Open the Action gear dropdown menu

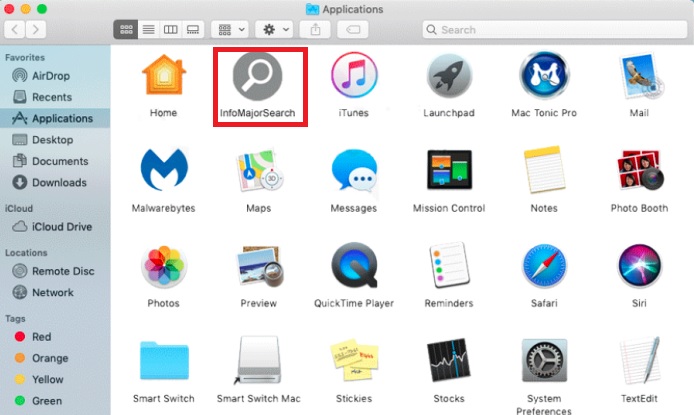pyautogui.click(x=274, y=30)
